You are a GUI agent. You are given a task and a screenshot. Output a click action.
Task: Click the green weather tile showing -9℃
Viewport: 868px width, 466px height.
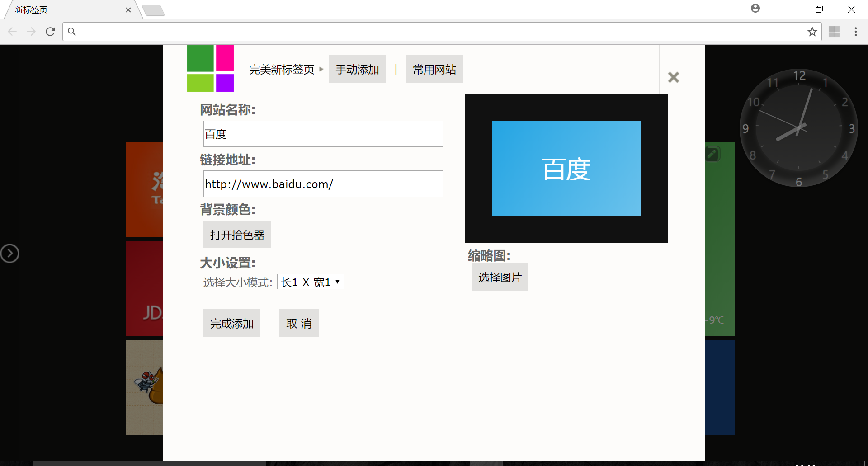(x=720, y=239)
